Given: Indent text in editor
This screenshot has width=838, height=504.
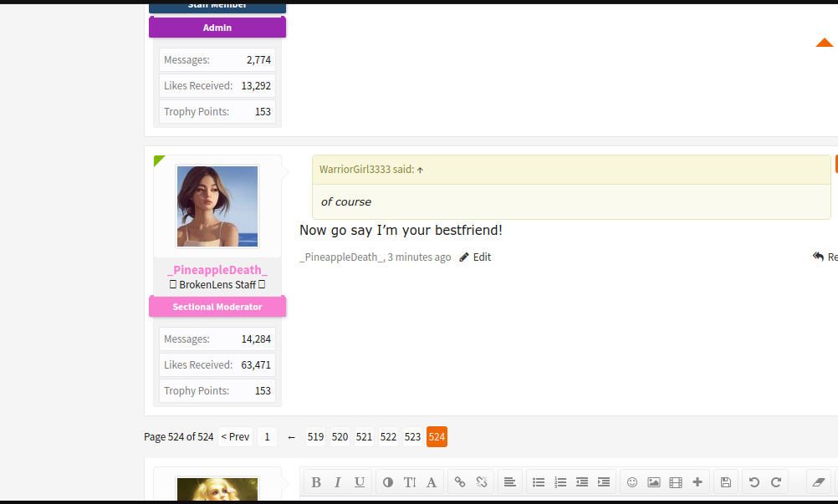Looking at the screenshot, I should (x=604, y=482).
